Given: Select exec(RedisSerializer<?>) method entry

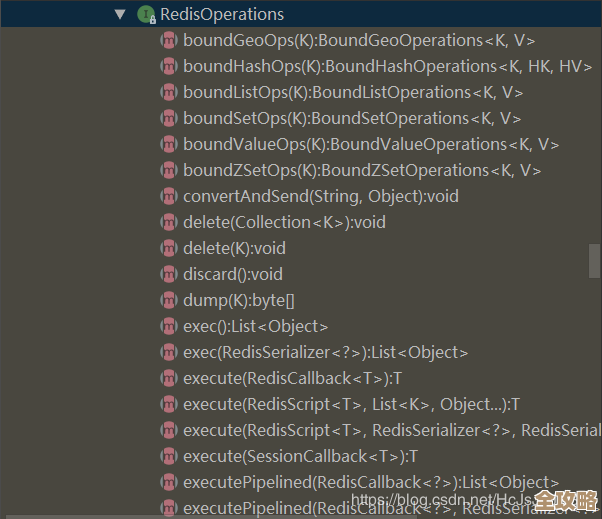Looking at the screenshot, I should click(325, 352).
